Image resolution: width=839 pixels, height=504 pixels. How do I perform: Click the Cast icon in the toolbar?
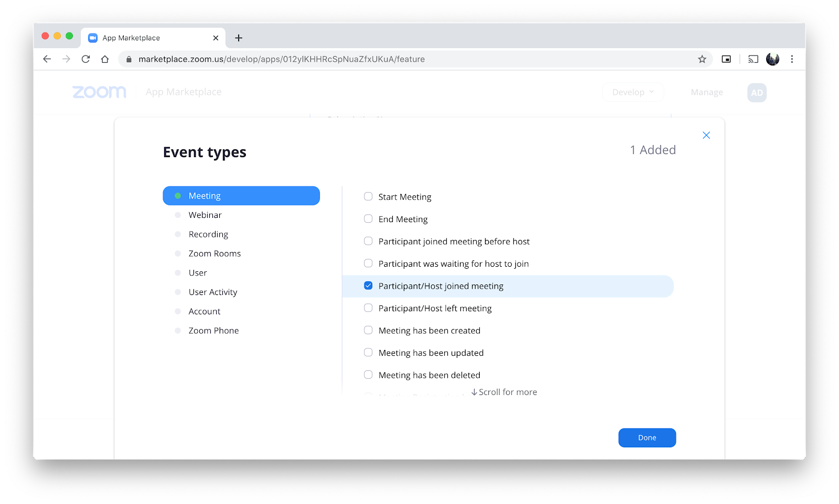(x=753, y=59)
